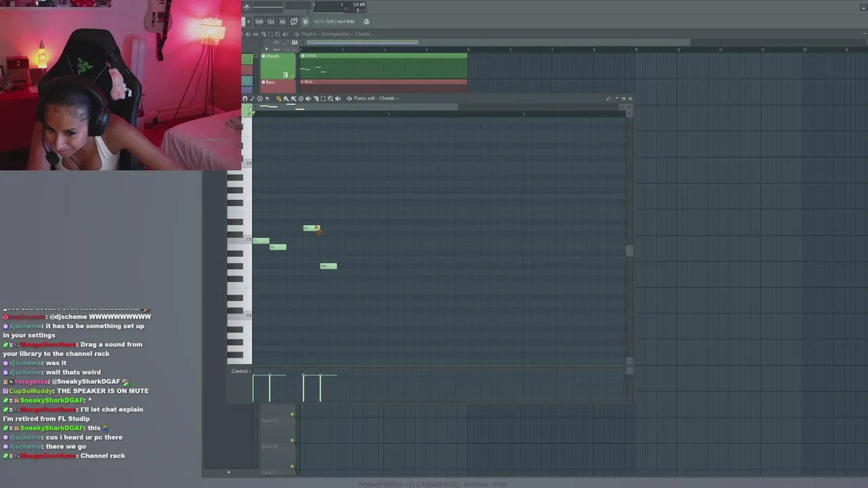Select the Zoom magnifier tool in Piano roll
Viewport: 868px width, 488px height.
click(x=330, y=98)
